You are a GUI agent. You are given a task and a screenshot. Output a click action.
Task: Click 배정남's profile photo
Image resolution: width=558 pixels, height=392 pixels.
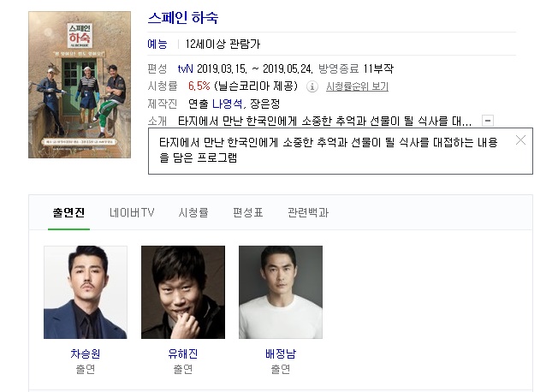[281, 292]
